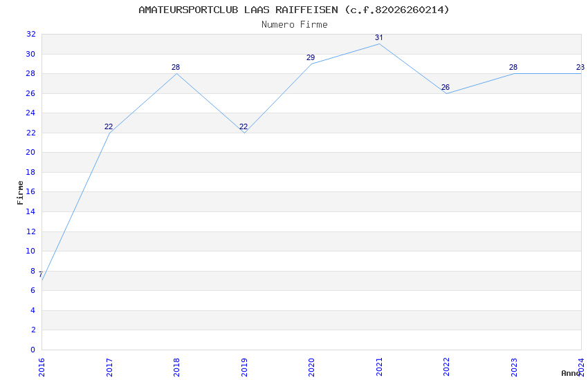Click the y-axis value 24

pos(30,113)
